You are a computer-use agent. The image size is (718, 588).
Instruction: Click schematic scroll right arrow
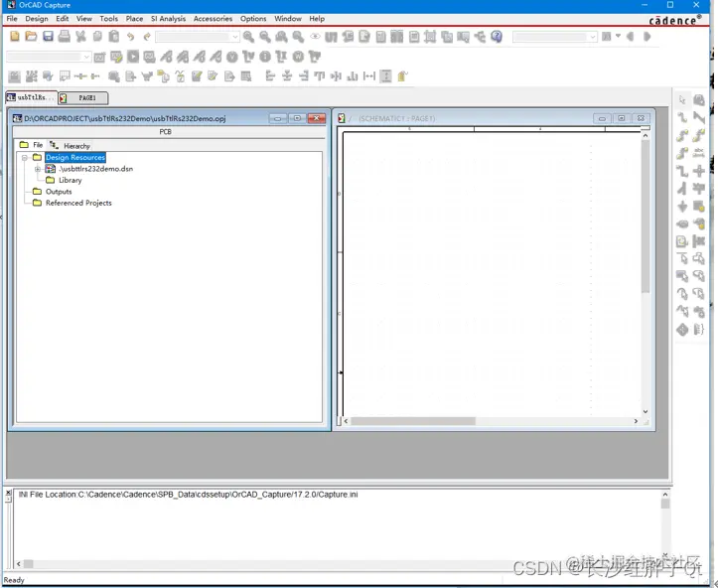[x=636, y=421]
